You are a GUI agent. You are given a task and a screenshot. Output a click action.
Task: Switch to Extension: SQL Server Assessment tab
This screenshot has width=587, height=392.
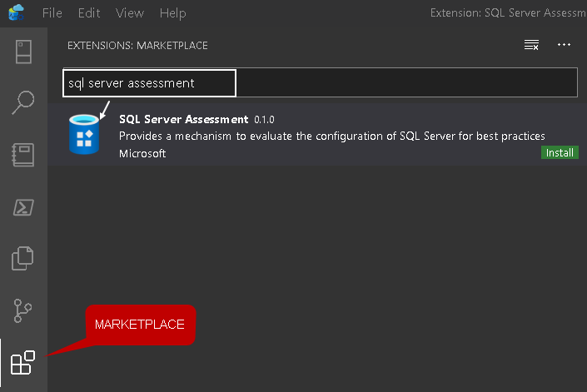[x=508, y=13]
